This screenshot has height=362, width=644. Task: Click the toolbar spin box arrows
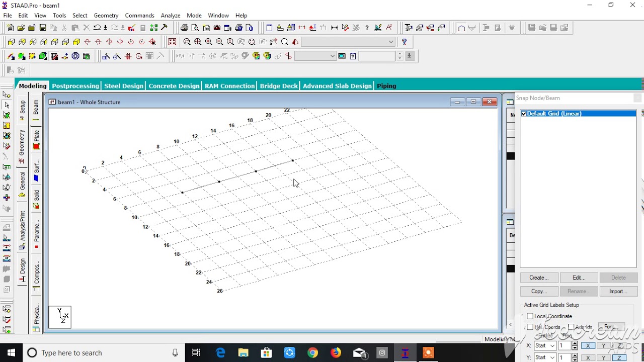(x=400, y=56)
